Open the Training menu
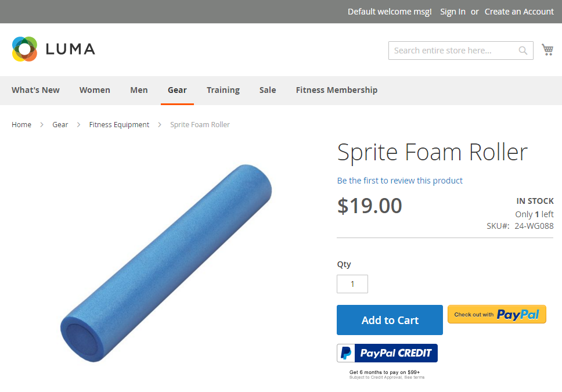The height and width of the screenshot is (392, 562). click(223, 90)
